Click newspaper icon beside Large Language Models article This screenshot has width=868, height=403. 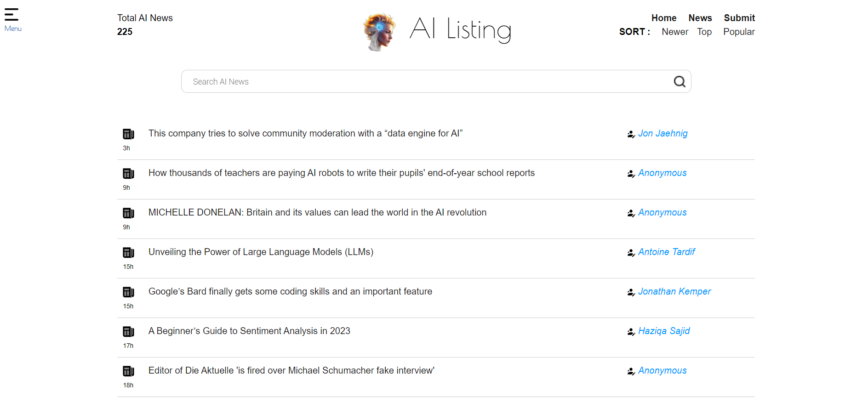128,253
